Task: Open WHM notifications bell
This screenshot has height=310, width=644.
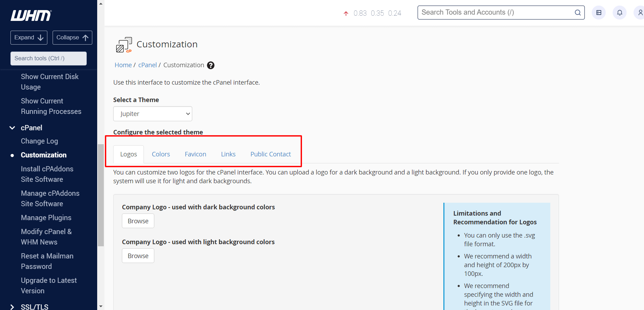Action: click(x=620, y=12)
